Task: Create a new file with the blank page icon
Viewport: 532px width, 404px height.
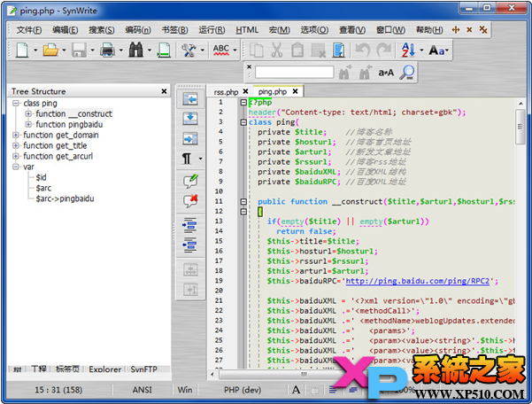Action: 22,50
